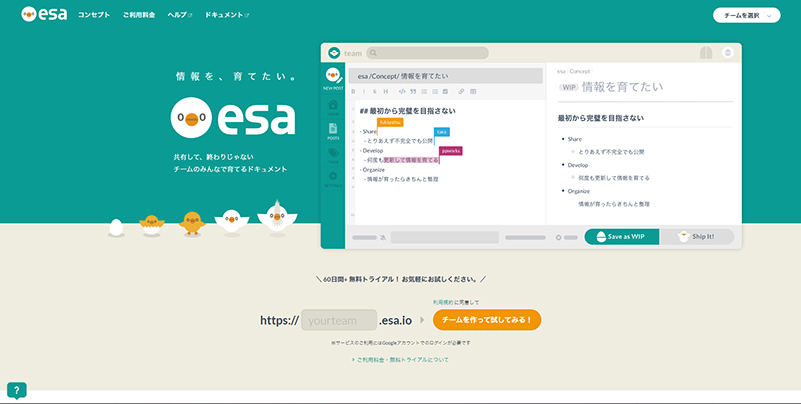Click the editor search box
This screenshot has width=801, height=404.
click(x=428, y=53)
